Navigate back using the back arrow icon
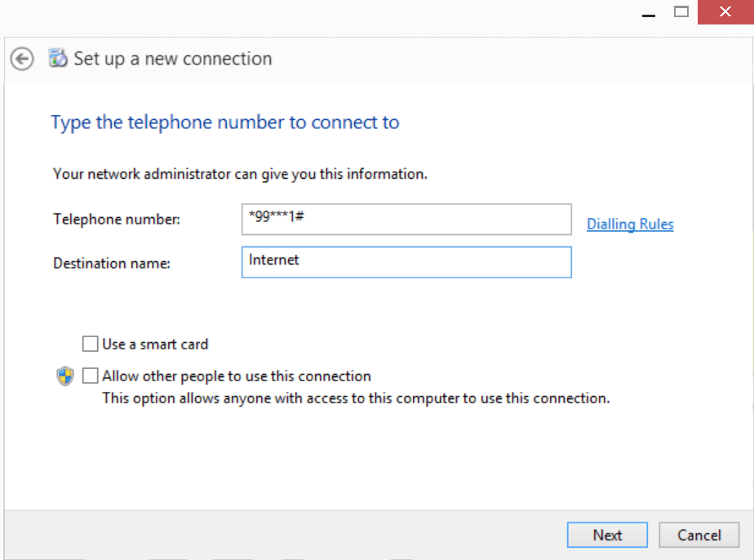The image size is (754, 560). point(21,59)
